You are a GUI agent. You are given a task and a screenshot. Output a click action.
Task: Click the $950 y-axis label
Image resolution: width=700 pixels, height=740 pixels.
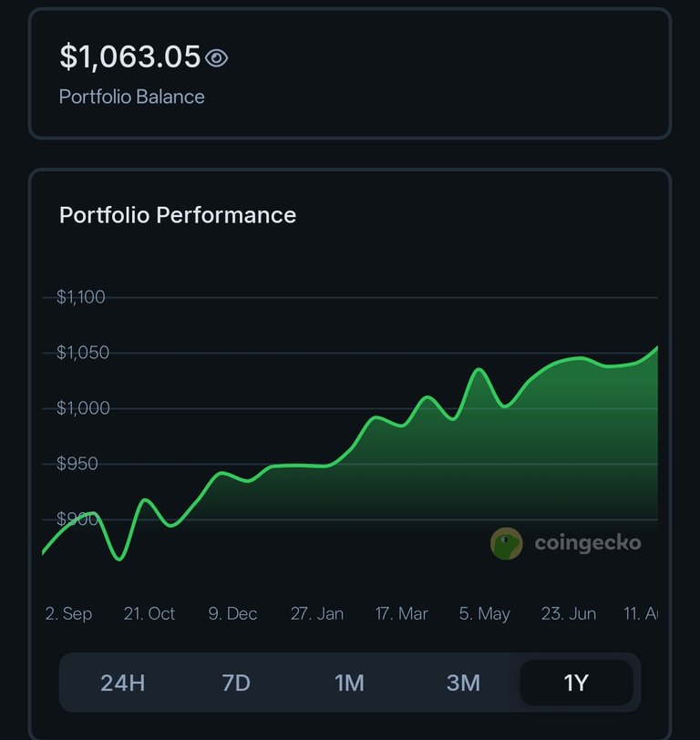(77, 464)
